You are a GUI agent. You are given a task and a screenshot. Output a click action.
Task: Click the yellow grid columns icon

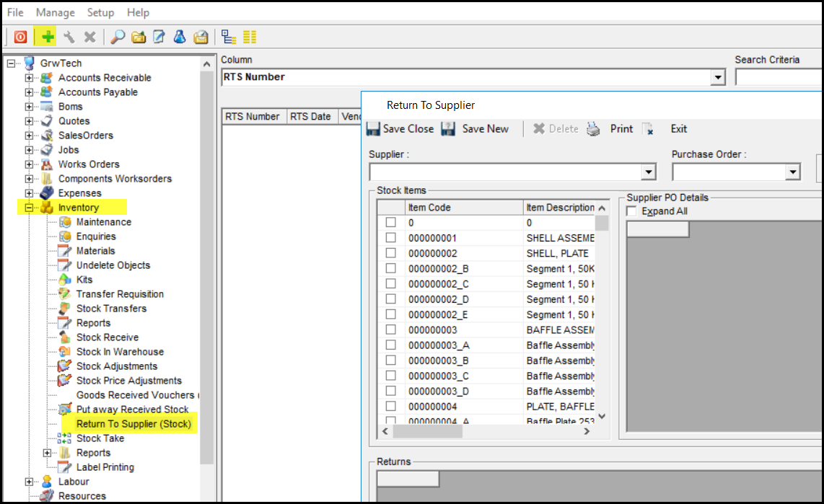click(x=250, y=37)
